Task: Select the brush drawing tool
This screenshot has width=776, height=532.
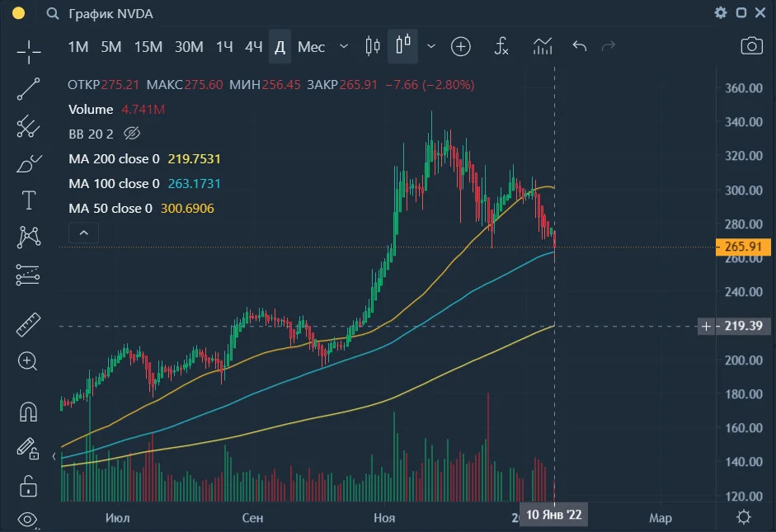Action: pyautogui.click(x=29, y=163)
